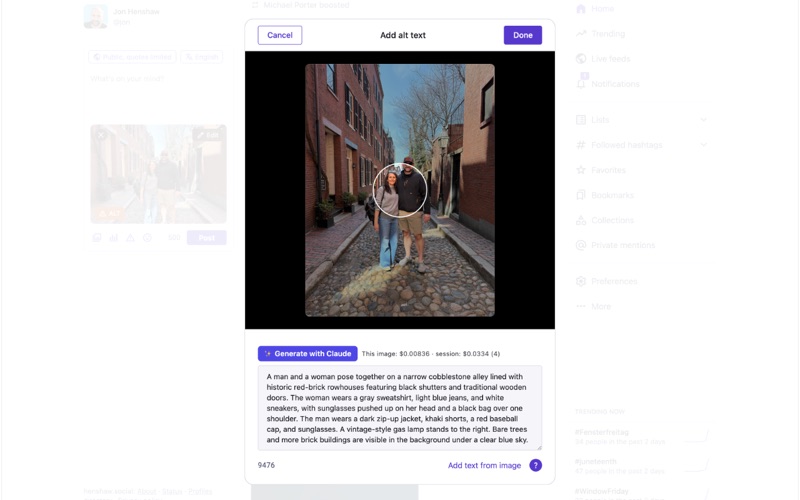Open the emoji picker icon in composer
This screenshot has height=500, width=800.
(147, 238)
